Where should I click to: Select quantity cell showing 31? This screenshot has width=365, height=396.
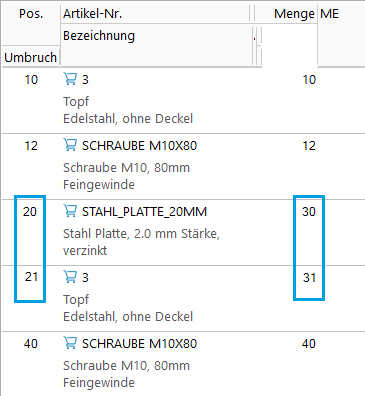(309, 278)
